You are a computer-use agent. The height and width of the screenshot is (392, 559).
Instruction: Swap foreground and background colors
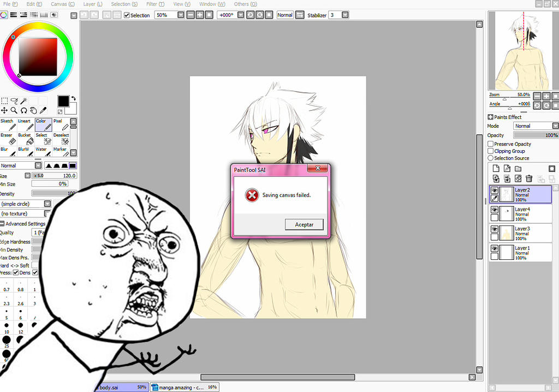pos(74,98)
